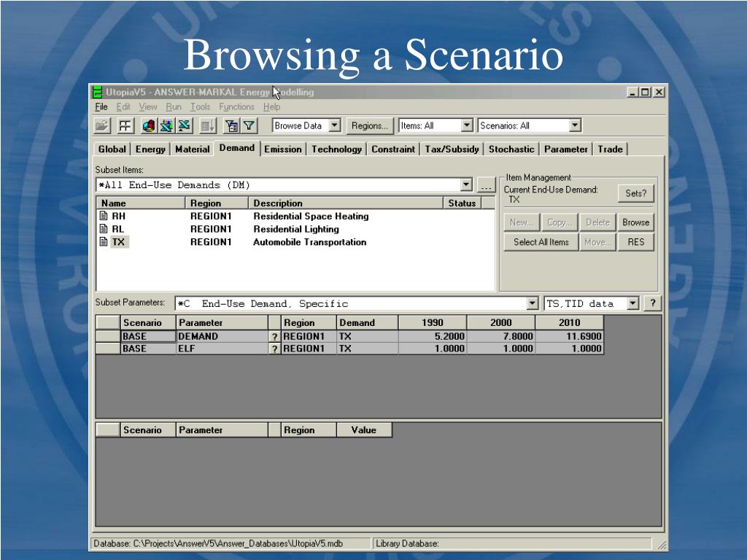This screenshot has width=747, height=560.
Task: Switch to the Parameter tab
Action: 566,149
